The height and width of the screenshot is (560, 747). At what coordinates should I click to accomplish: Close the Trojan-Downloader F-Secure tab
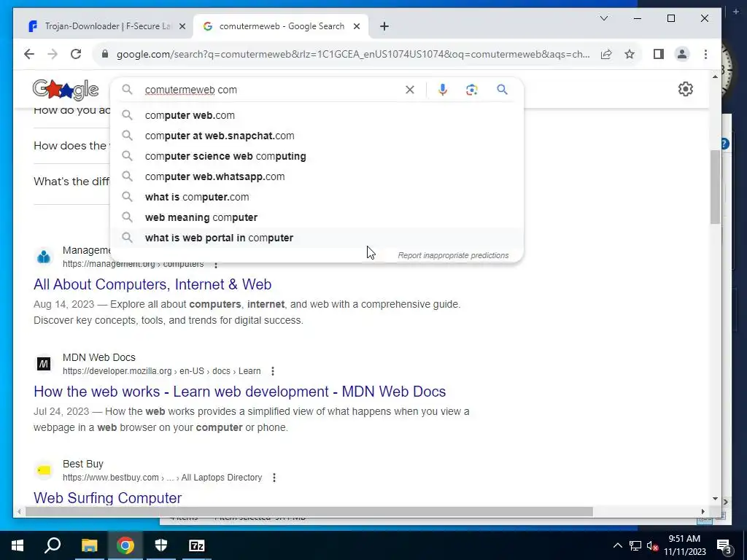tap(182, 26)
